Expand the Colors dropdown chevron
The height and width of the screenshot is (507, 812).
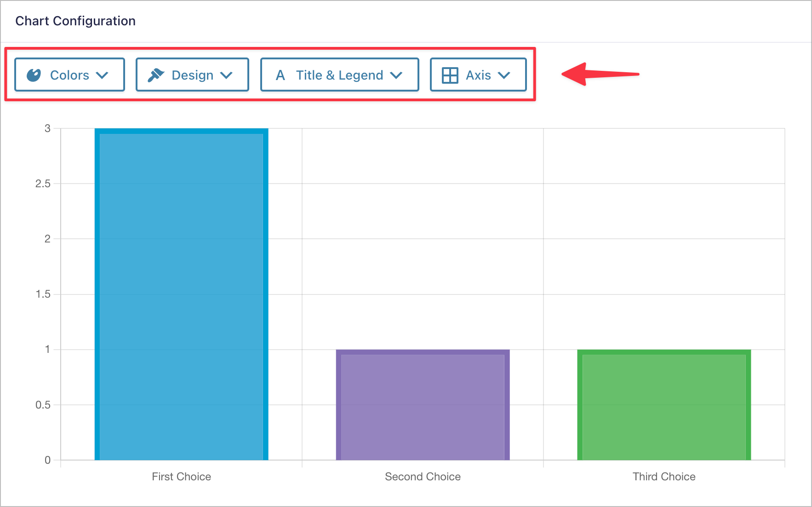coord(102,75)
